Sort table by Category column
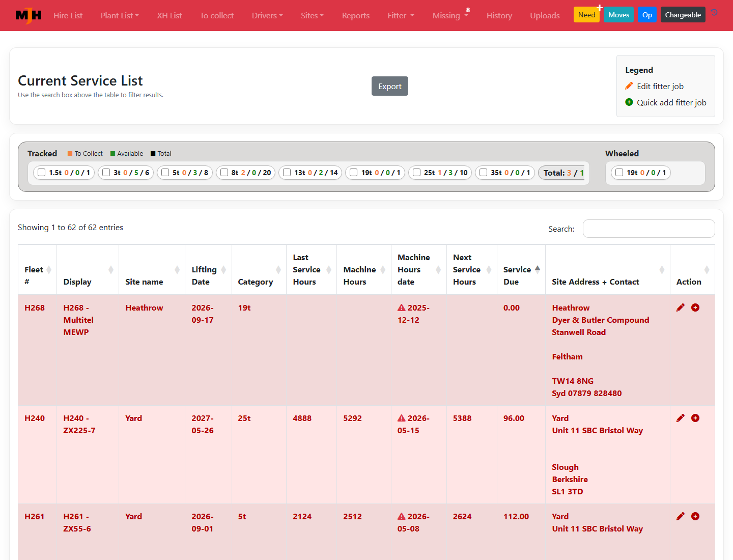 259,269
